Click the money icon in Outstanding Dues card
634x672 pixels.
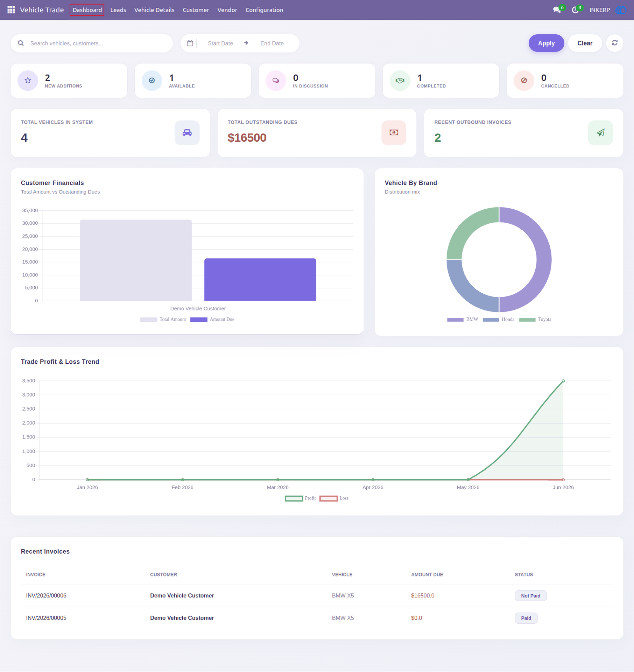tap(394, 133)
